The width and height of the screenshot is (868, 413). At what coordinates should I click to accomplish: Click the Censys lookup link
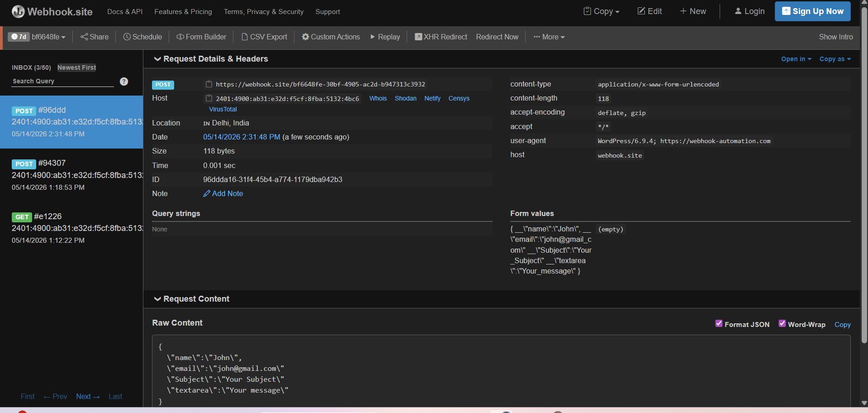(x=459, y=98)
